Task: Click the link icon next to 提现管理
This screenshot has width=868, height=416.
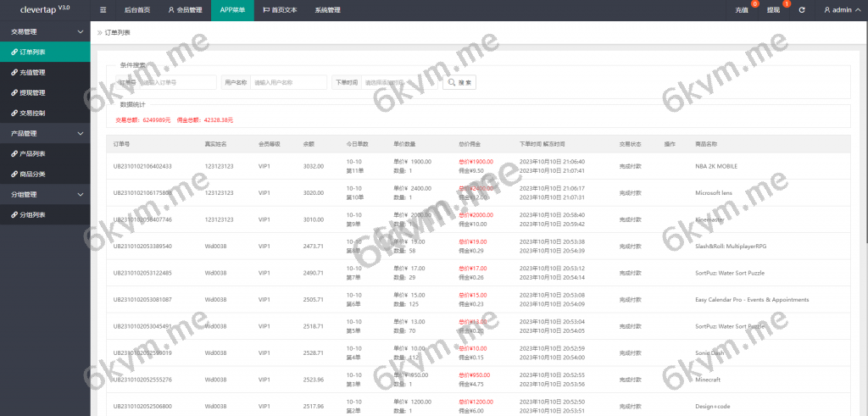Action: (x=14, y=92)
